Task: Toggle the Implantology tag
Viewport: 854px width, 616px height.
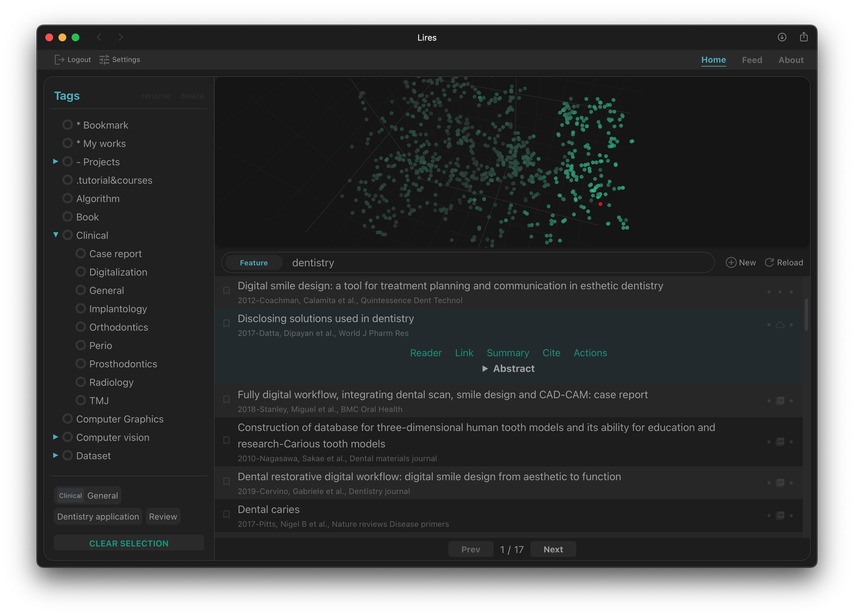Action: click(81, 309)
